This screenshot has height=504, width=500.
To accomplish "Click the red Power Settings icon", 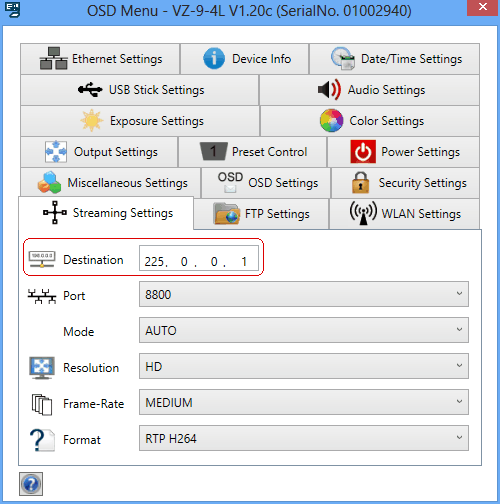I will tap(363, 152).
